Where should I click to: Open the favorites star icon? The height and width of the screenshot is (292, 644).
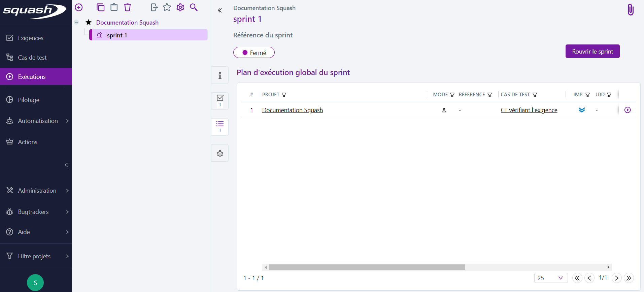tap(167, 7)
